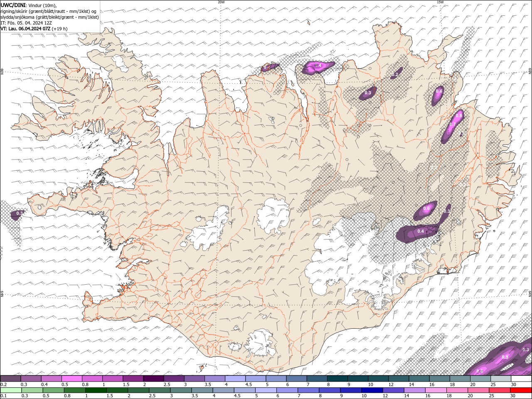This screenshot has width=532, height=399.
Task: Click the palest green 0.1 swatch in bottom legend row
Action: (x=11, y=390)
